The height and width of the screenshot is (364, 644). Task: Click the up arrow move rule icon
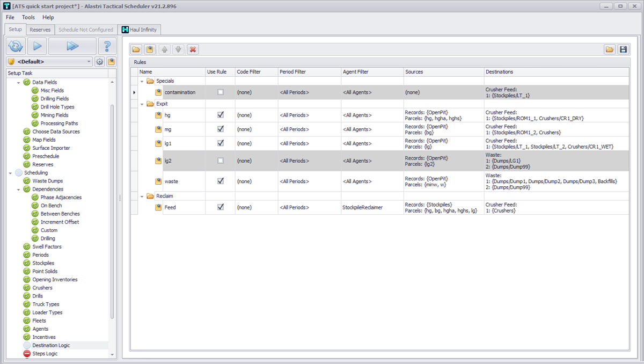point(165,49)
